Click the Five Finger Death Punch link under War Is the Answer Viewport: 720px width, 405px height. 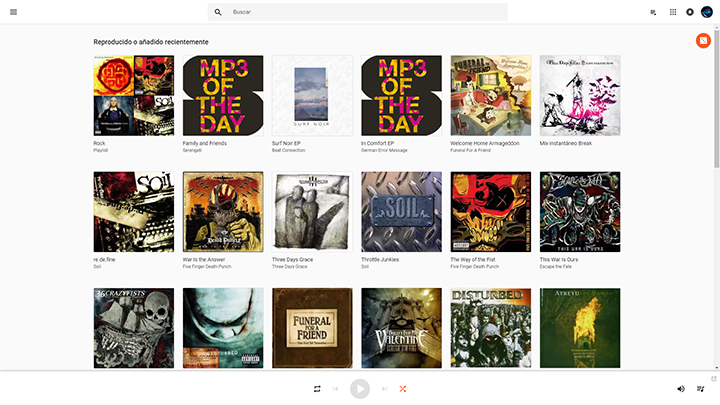coord(207,266)
